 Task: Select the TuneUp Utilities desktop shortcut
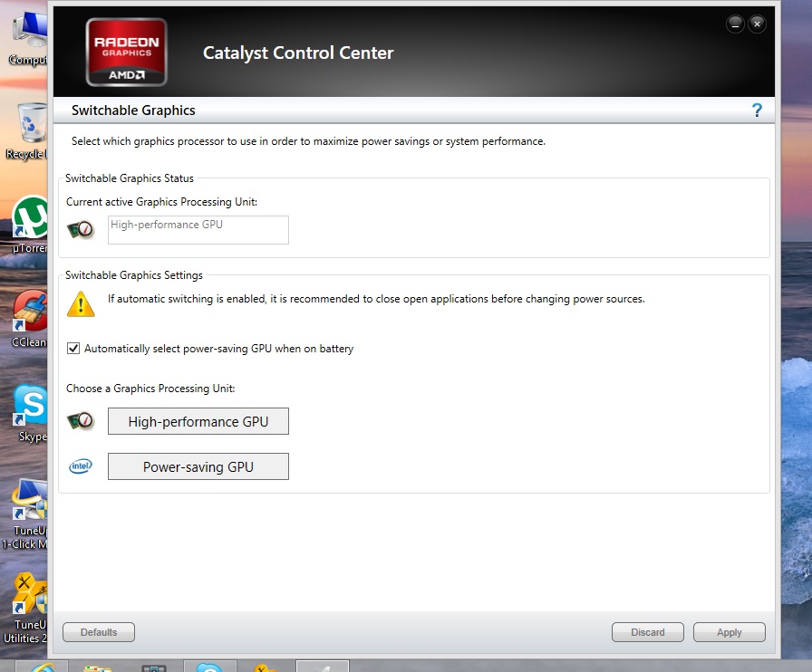tap(26, 608)
